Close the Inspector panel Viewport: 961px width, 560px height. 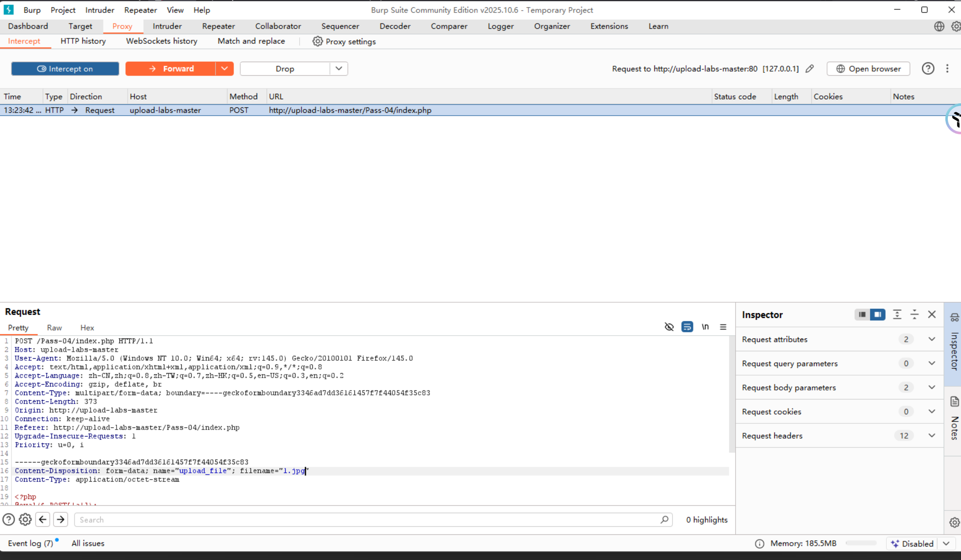[x=932, y=315]
